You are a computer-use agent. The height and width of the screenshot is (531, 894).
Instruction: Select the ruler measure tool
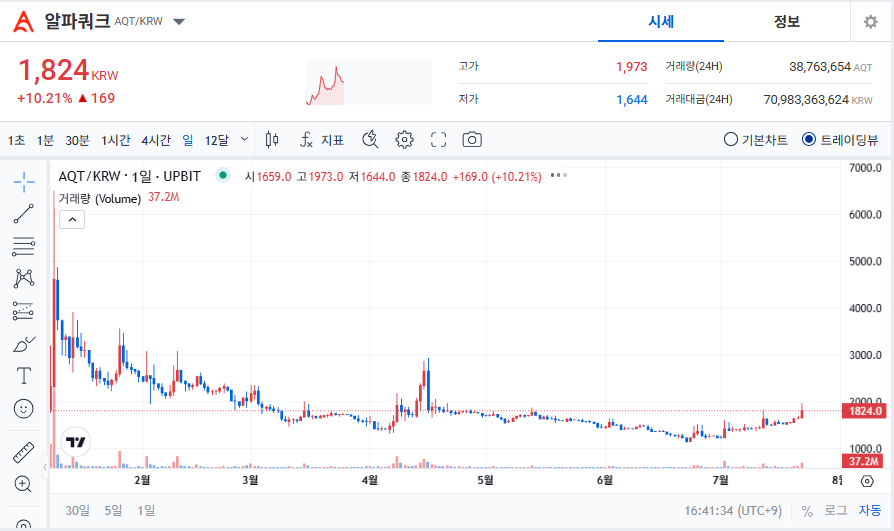click(x=23, y=452)
